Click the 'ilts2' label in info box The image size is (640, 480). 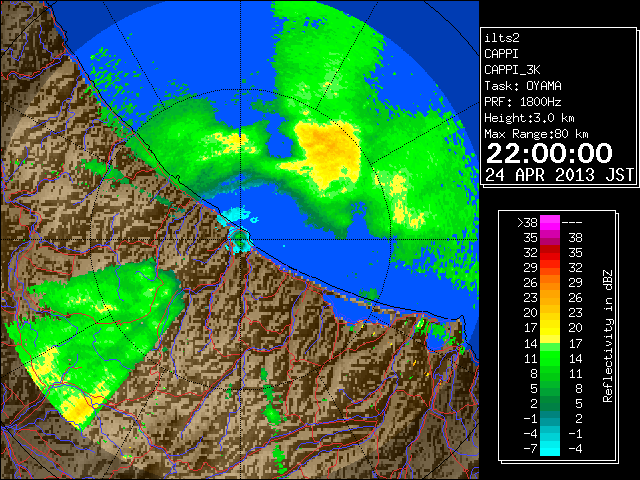point(502,38)
